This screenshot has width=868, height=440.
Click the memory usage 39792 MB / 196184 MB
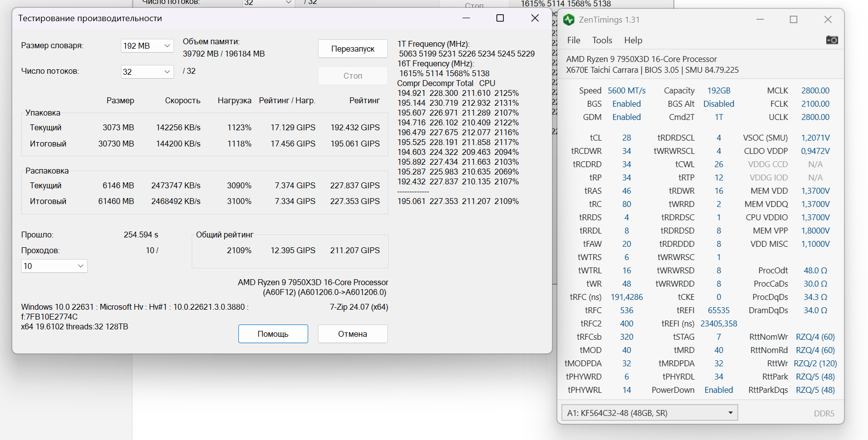(x=224, y=54)
